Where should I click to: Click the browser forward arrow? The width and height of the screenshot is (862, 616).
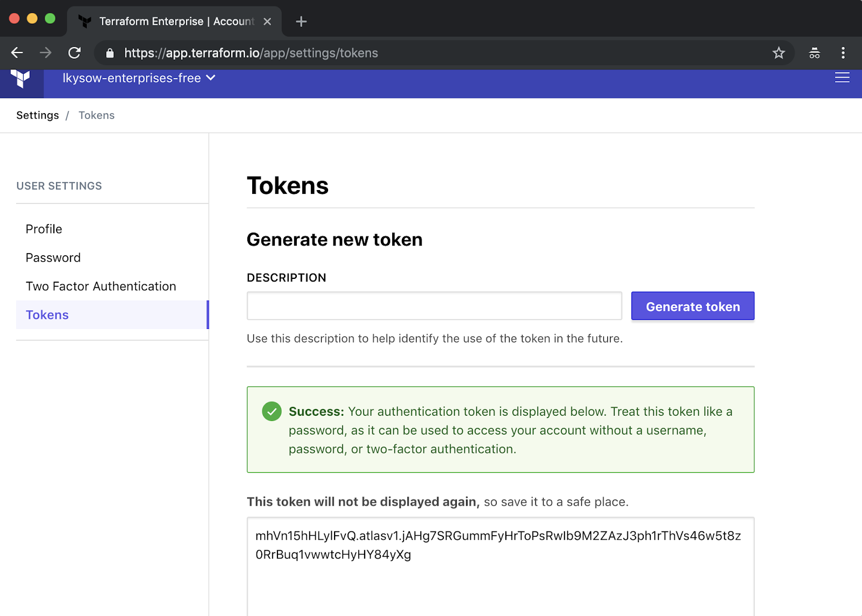(46, 53)
